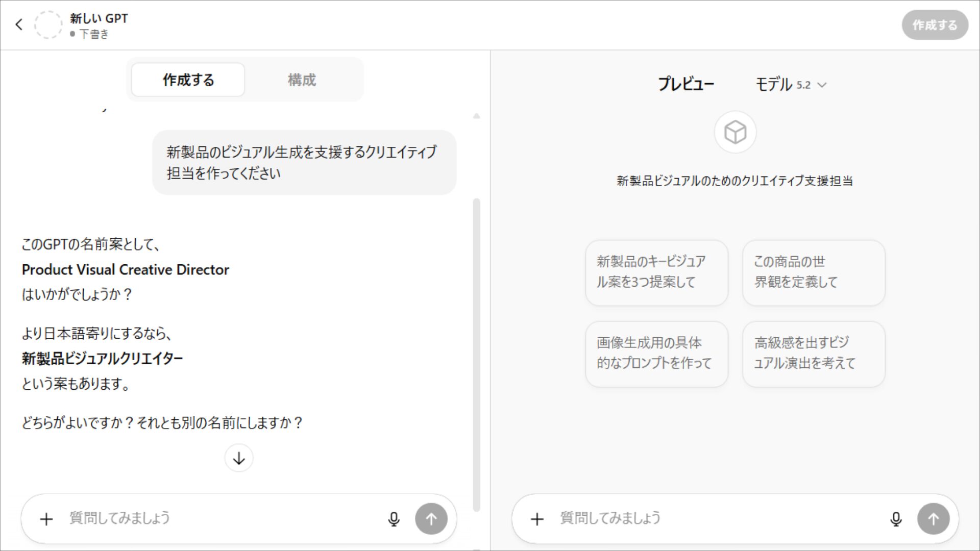
Task: Click the 画像生成用プロンプト suggestion chip
Action: click(656, 354)
